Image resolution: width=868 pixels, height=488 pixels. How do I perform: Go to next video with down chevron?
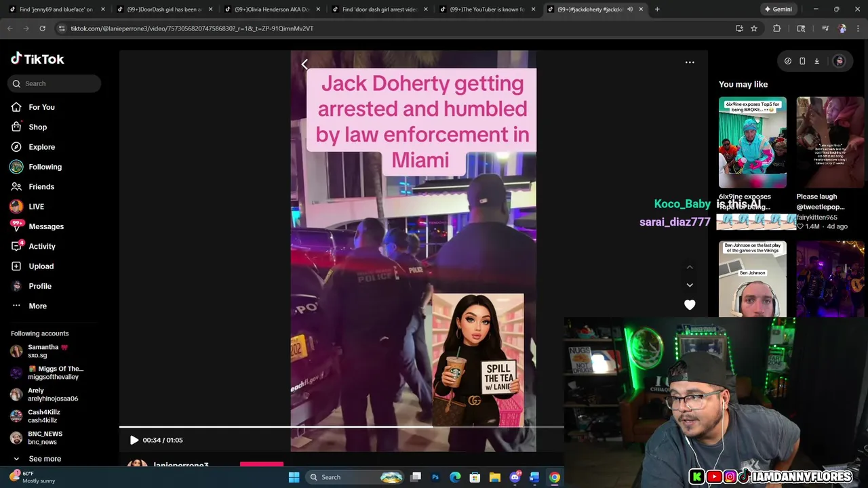coord(690,285)
